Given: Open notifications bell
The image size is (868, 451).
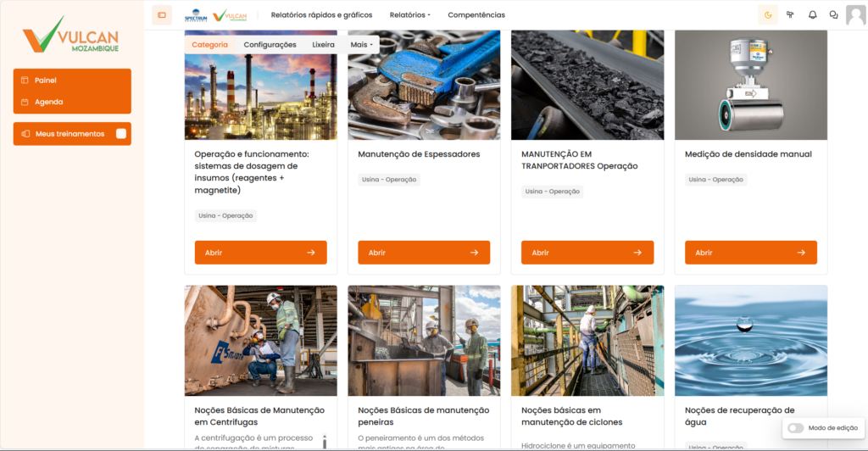Looking at the screenshot, I should pyautogui.click(x=812, y=14).
